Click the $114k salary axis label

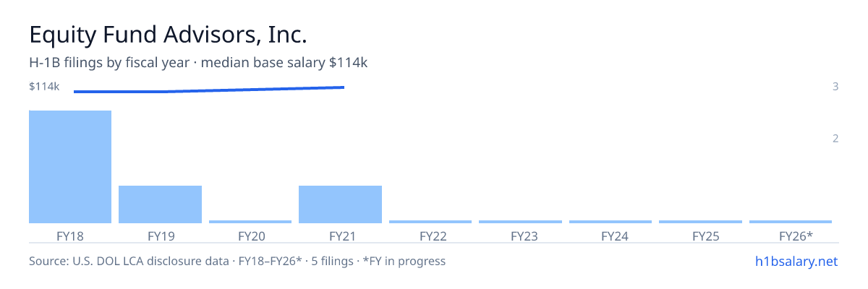(44, 87)
